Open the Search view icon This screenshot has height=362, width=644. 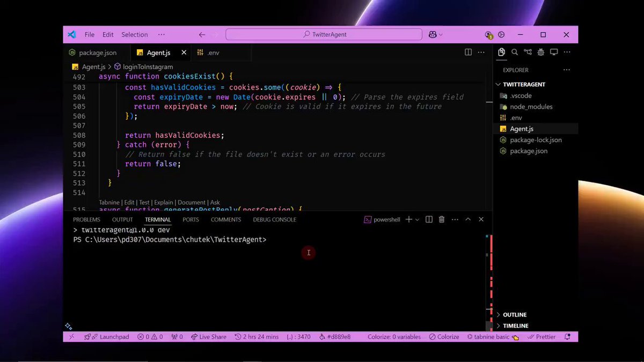click(515, 52)
